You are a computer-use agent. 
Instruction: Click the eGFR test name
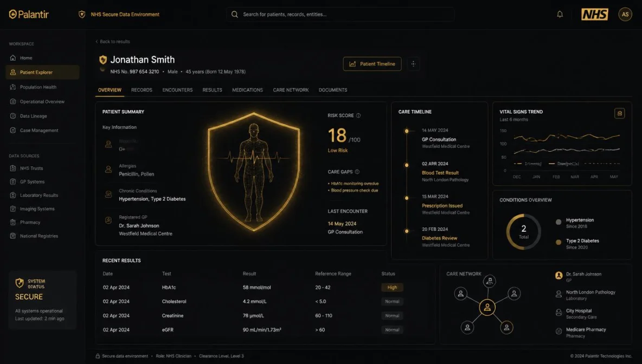coord(168,330)
